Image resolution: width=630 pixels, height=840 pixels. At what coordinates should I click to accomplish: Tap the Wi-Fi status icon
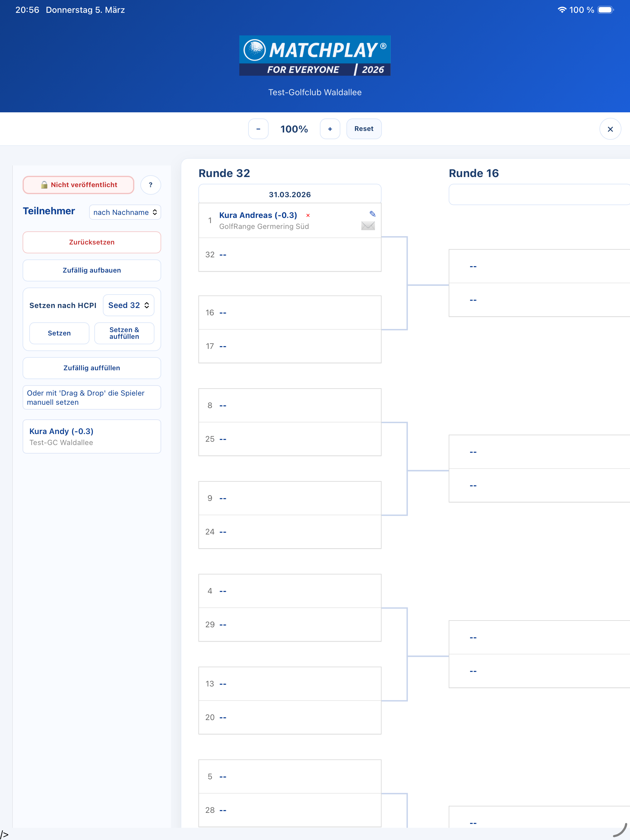point(562,10)
